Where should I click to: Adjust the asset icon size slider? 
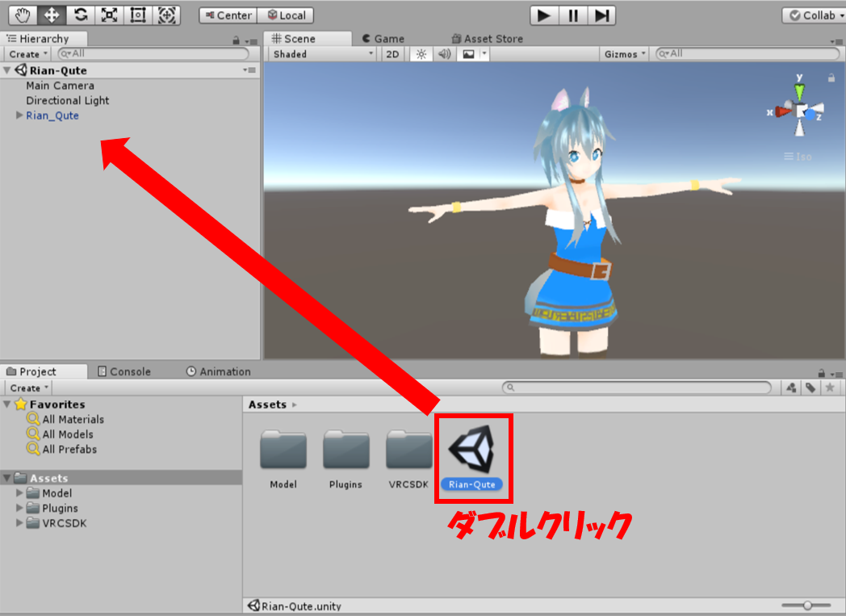click(x=806, y=606)
